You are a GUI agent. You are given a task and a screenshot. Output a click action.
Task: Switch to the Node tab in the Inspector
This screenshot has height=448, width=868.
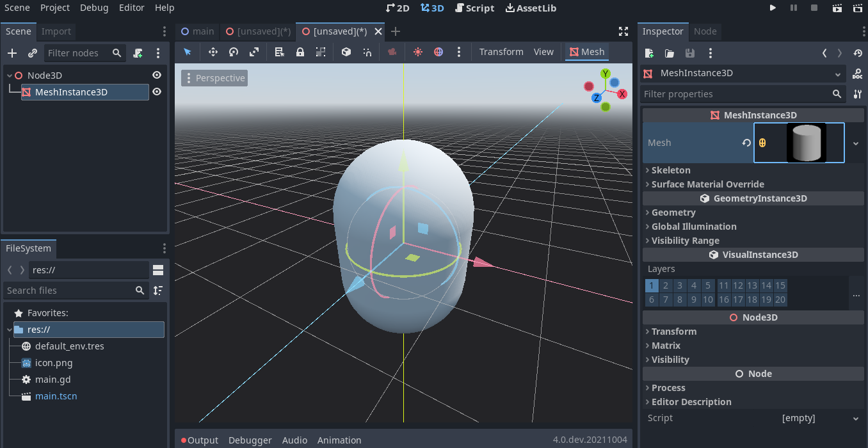(x=705, y=31)
